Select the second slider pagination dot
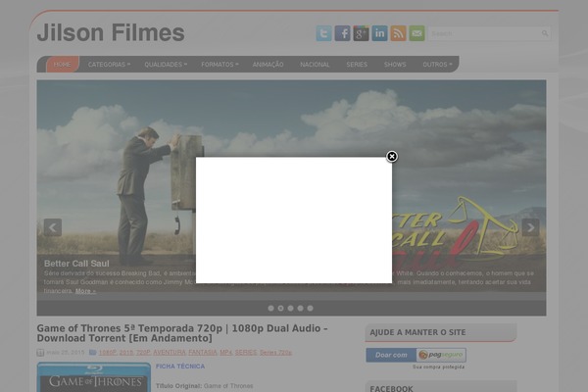Screen dimensions: 588x392 click(x=280, y=308)
